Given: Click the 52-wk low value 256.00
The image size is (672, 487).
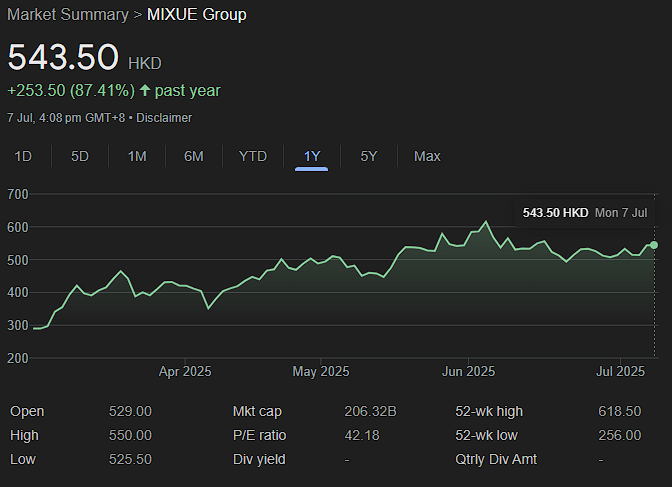Looking at the screenshot, I should (620, 435).
